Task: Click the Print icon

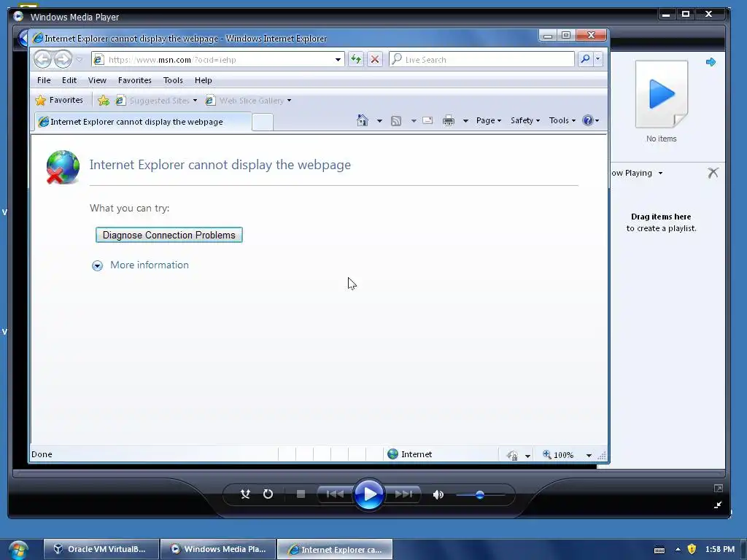Action: tap(449, 121)
